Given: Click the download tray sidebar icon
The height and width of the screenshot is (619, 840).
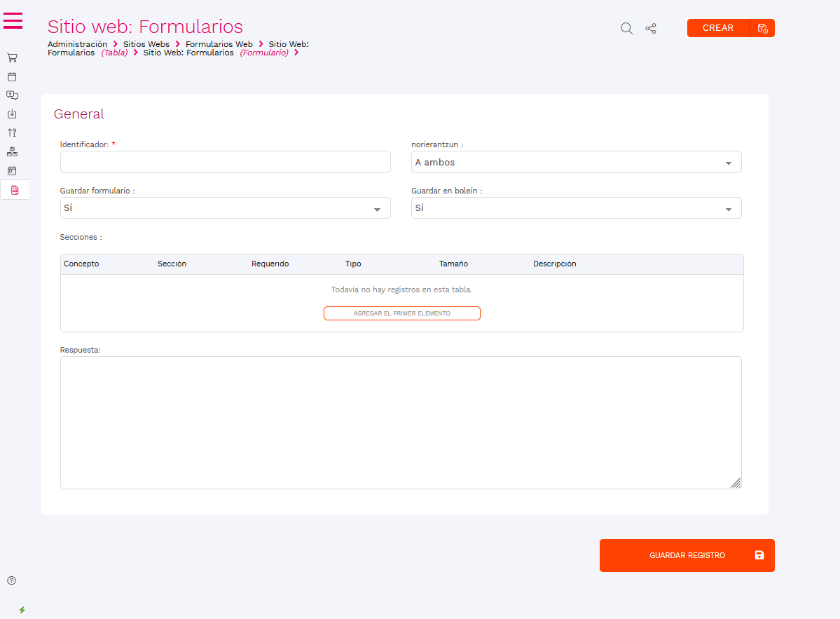Looking at the screenshot, I should click(12, 114).
